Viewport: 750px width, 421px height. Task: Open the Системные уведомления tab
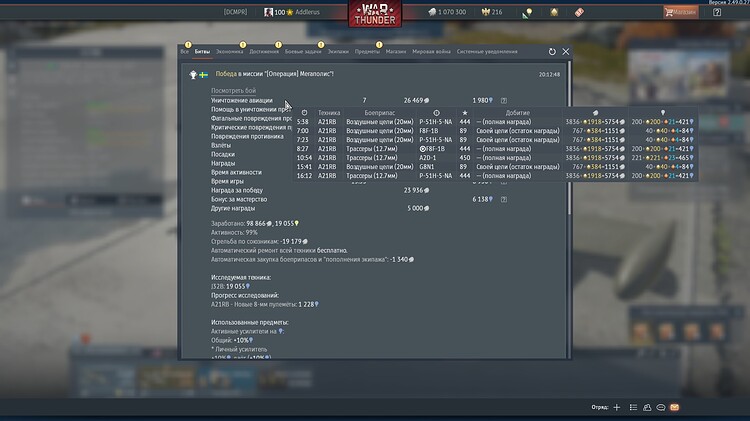(487, 51)
